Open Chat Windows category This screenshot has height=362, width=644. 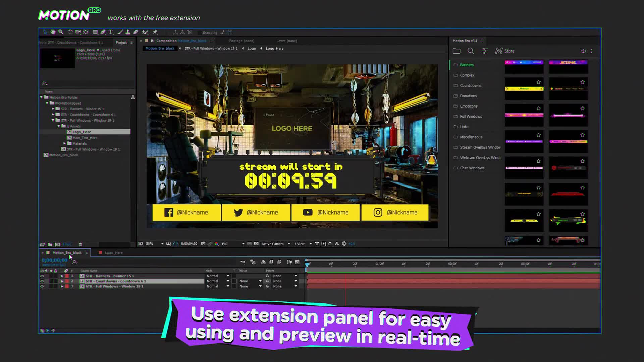point(472,168)
